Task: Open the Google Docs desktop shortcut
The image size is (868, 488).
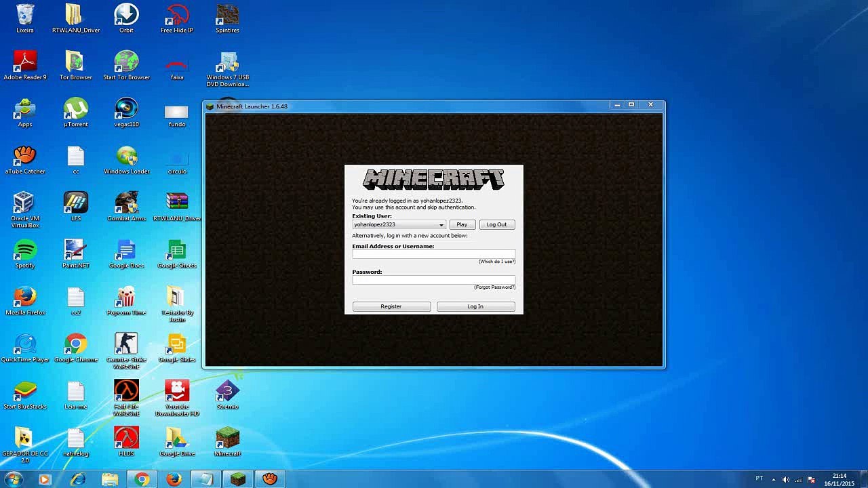Action: coord(126,250)
